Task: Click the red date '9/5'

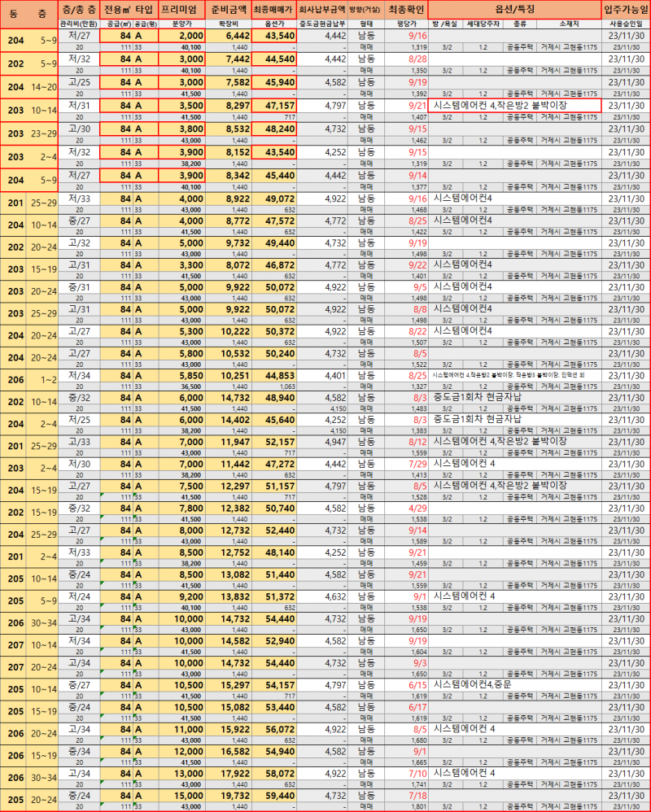Action: [x=420, y=287]
